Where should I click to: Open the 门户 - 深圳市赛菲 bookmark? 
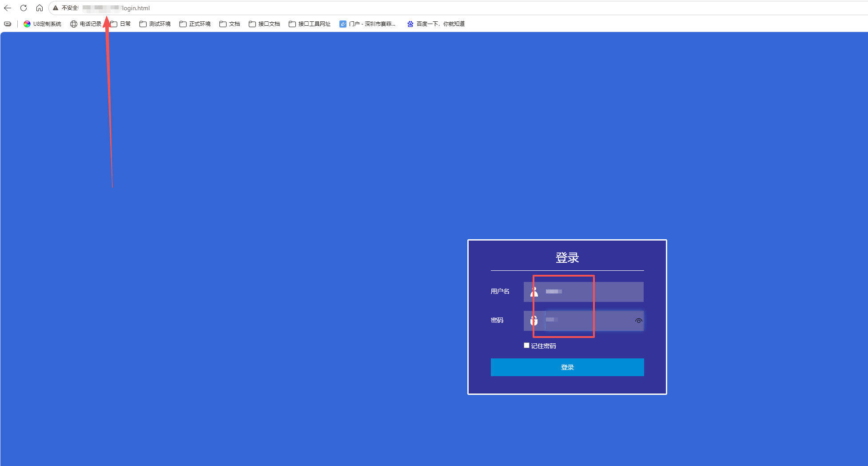(x=367, y=24)
